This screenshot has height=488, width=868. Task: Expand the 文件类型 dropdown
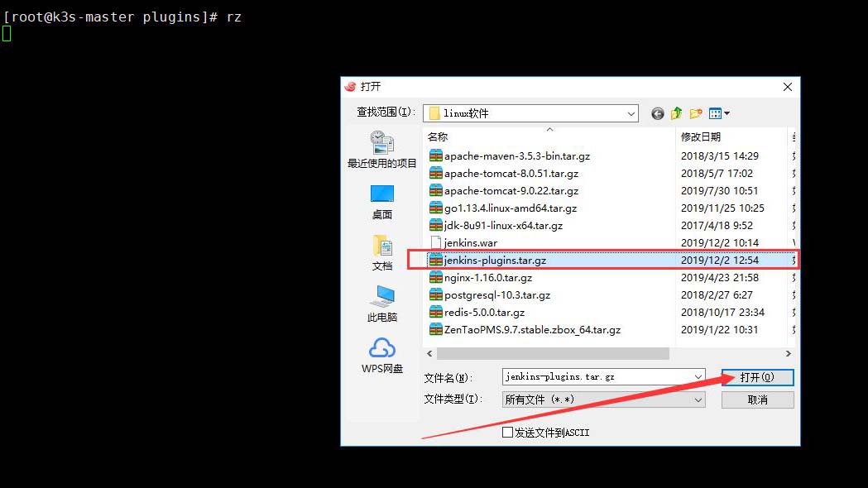click(698, 399)
